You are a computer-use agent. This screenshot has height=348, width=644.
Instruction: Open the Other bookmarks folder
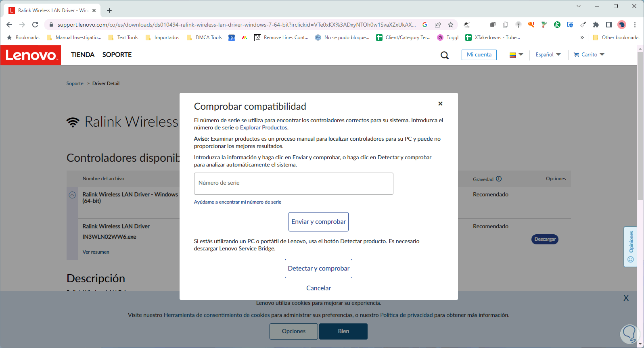click(x=616, y=38)
